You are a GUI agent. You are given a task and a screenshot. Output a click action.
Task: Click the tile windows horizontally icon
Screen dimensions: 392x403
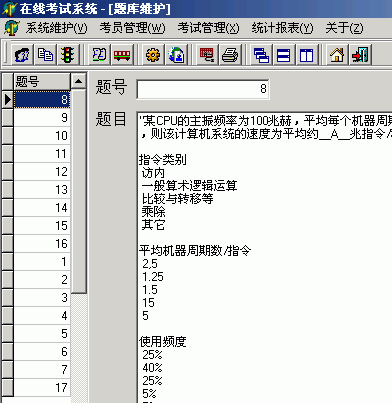(284, 54)
